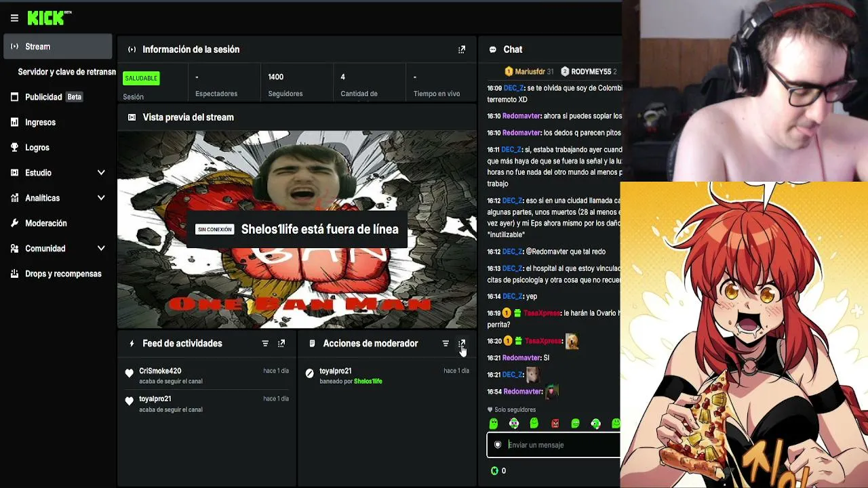This screenshot has height=488, width=868.
Task: Click the RODYMEY55 rank 2 badge
Action: [x=565, y=71]
